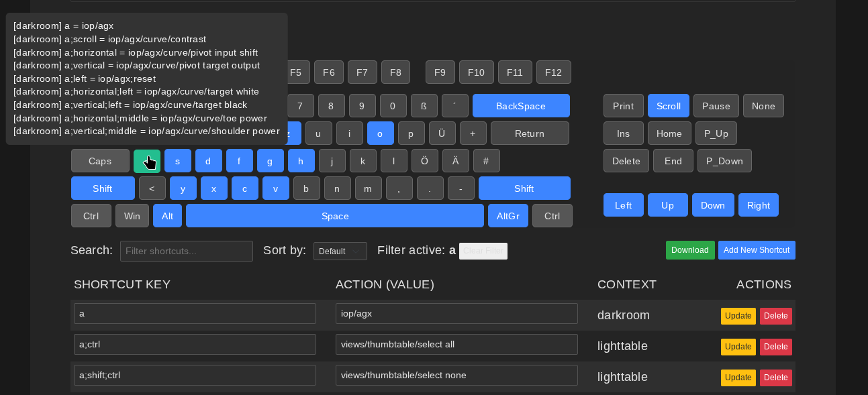
Task: Click Add New Shortcut button
Action: pyautogui.click(x=756, y=250)
